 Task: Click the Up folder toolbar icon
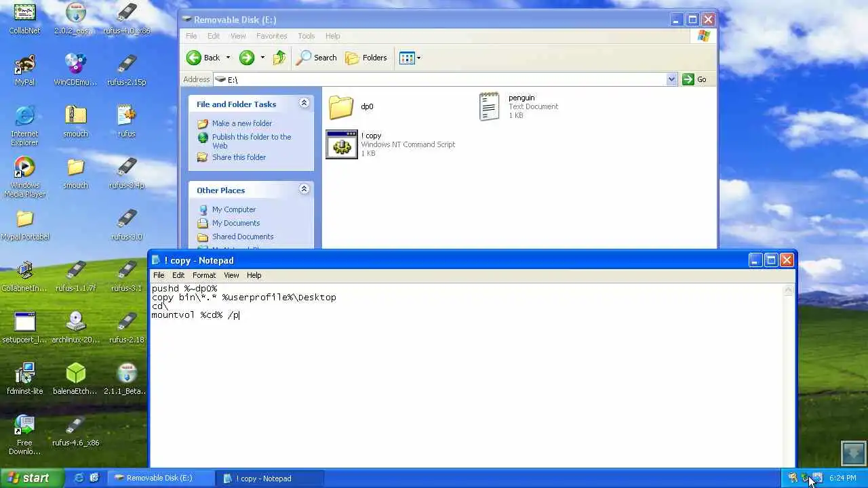pos(279,58)
